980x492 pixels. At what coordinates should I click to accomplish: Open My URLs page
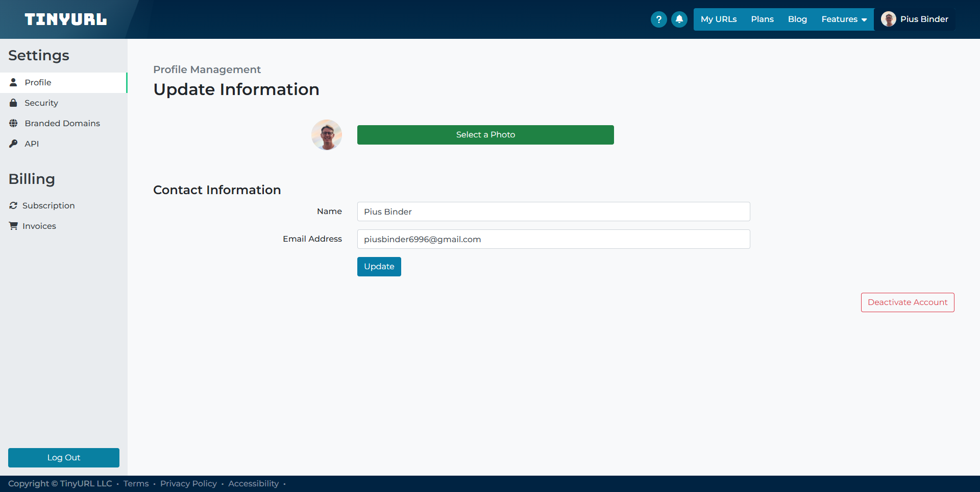718,19
